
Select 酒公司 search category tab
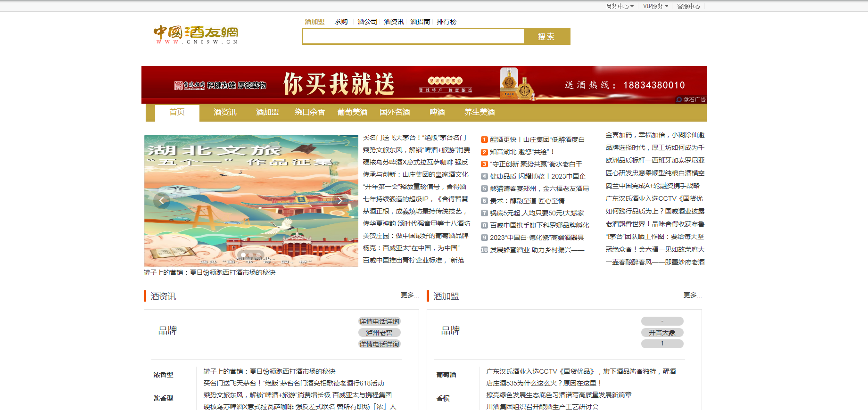pos(367,22)
